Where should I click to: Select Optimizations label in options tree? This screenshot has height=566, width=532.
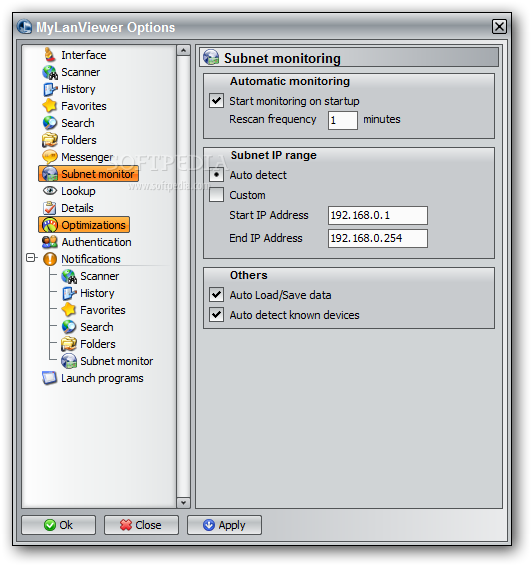[x=93, y=225]
